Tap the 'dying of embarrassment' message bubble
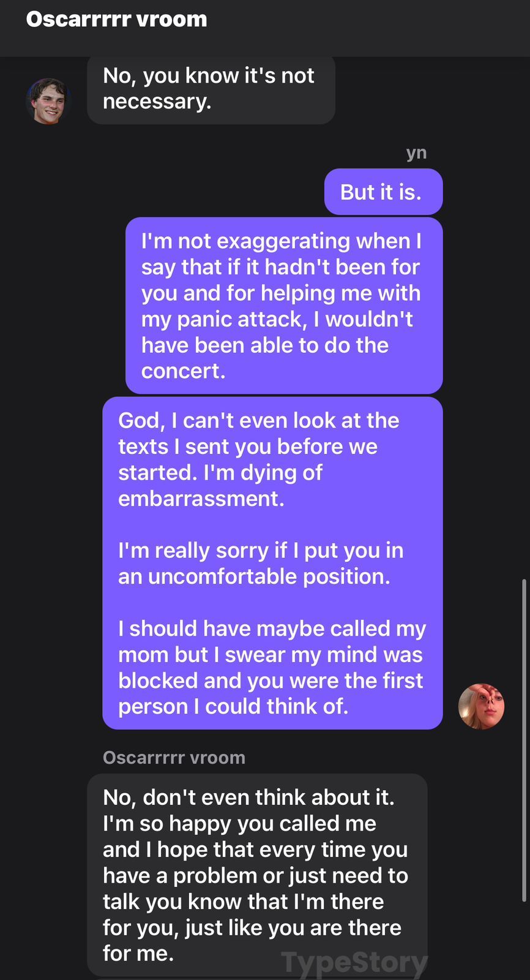The image size is (530, 980). (272, 563)
